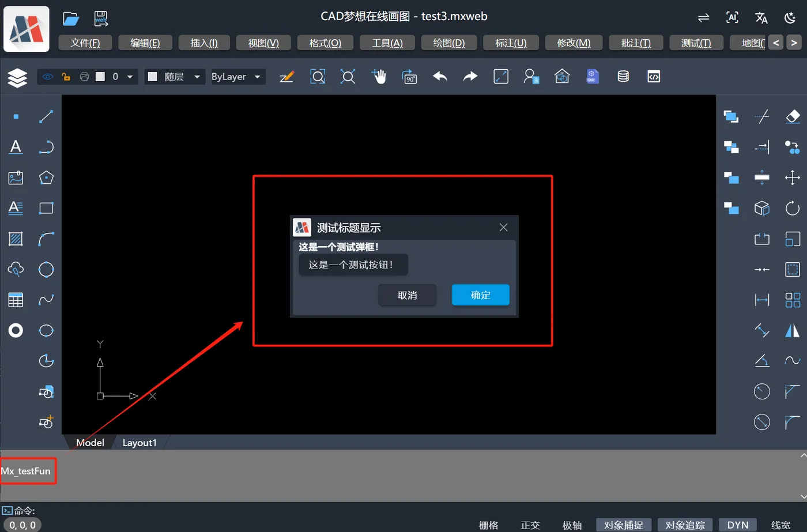Click the zoom extents icon
807x532 pixels.
coord(348,77)
